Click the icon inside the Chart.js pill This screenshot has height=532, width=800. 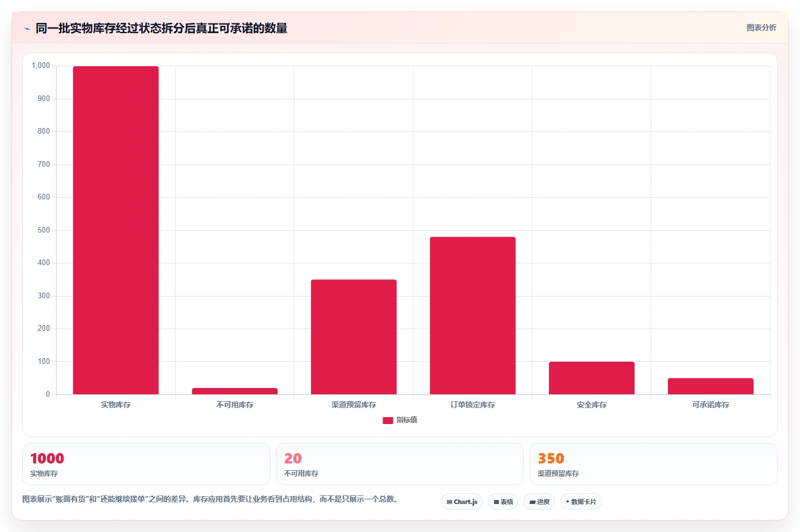click(449, 502)
